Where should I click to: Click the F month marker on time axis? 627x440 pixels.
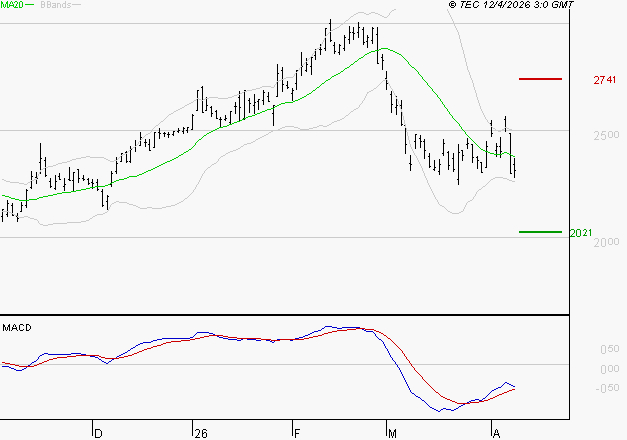click(x=297, y=434)
